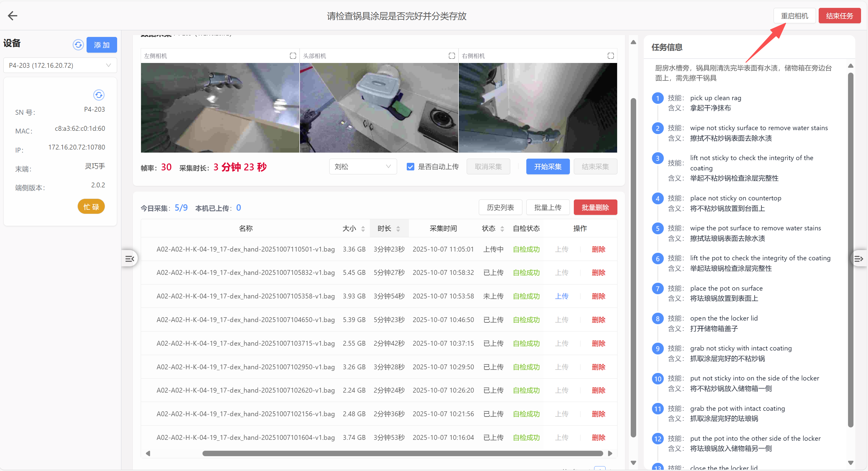Collapse the left device sidebar
This screenshot has height=471, width=868.
[130, 259]
